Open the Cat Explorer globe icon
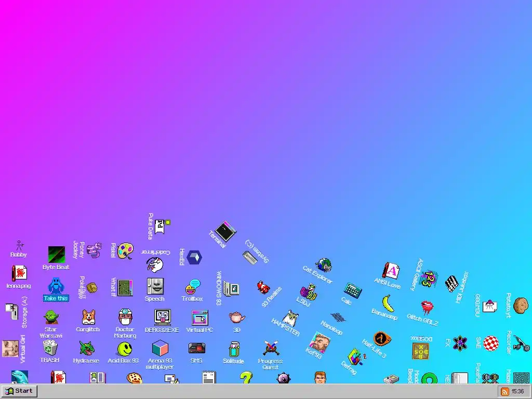Image resolution: width=532 pixels, height=399 pixels. click(x=324, y=265)
